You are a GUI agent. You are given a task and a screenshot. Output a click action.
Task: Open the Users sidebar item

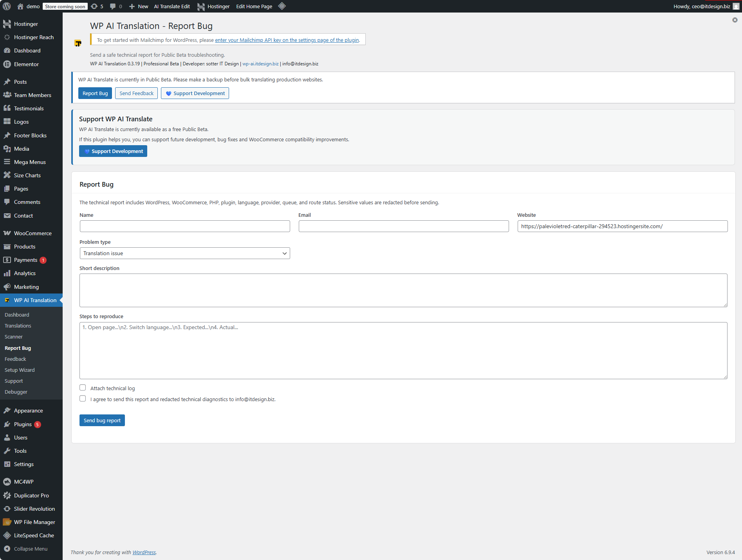point(31,438)
